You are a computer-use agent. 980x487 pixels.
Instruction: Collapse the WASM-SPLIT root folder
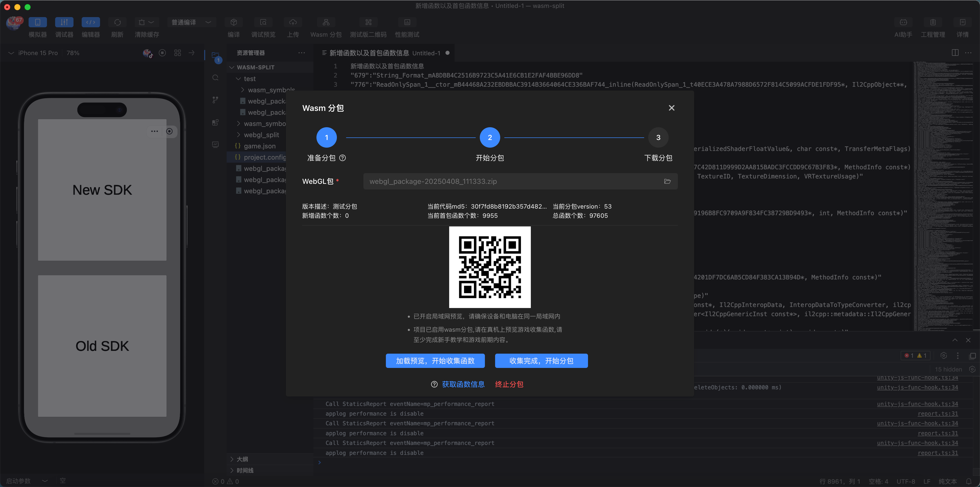[270, 67]
